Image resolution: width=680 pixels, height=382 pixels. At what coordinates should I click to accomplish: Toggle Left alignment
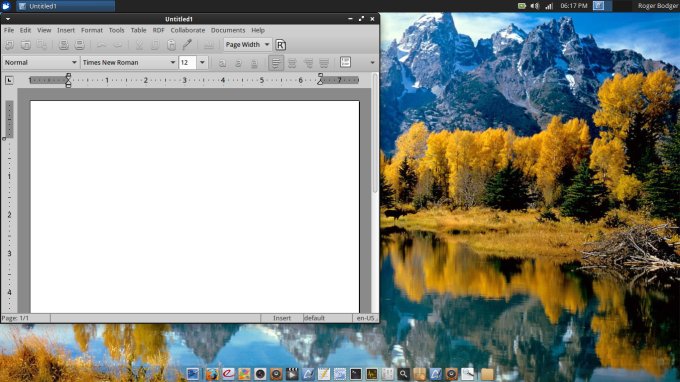tap(276, 63)
